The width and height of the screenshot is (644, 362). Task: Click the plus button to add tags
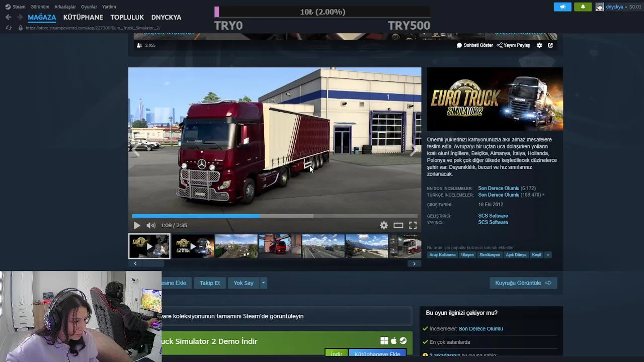point(548,255)
